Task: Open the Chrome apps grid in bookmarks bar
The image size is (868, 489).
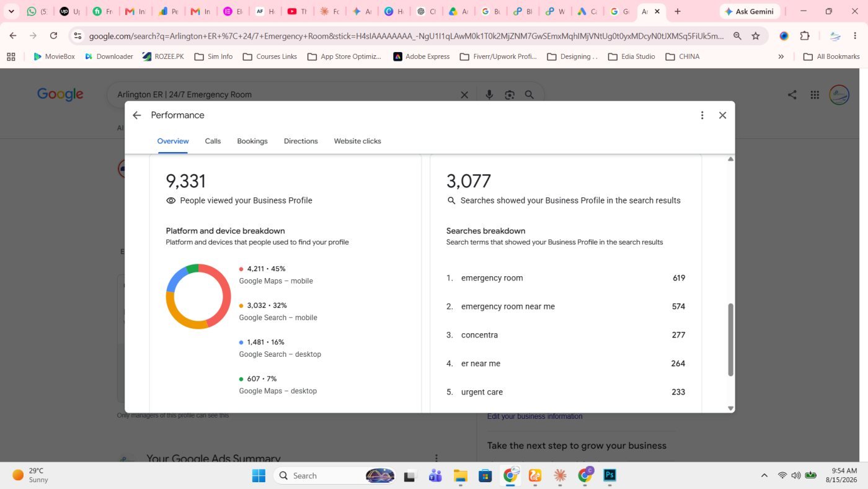Action: (11, 56)
